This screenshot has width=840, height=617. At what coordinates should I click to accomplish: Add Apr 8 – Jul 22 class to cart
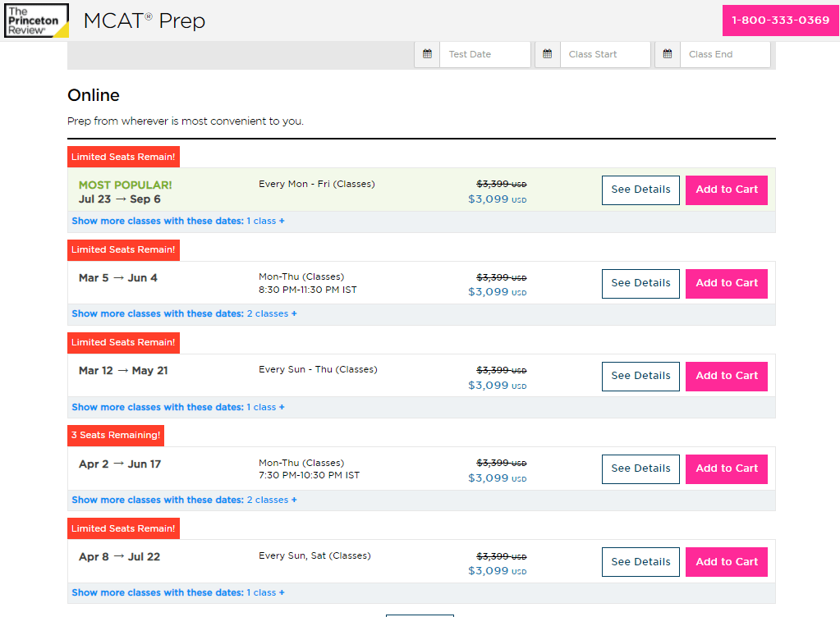coord(727,562)
